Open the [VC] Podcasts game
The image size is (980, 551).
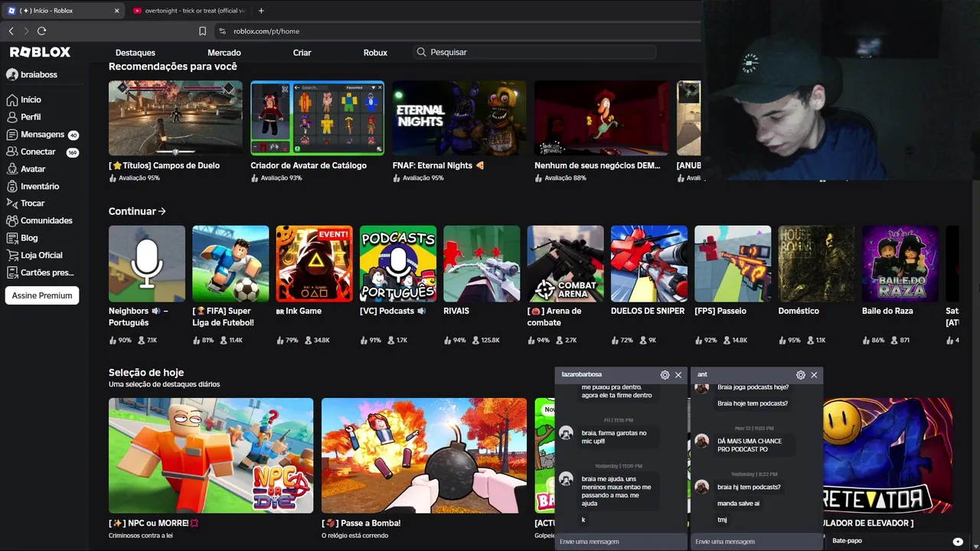(x=398, y=263)
